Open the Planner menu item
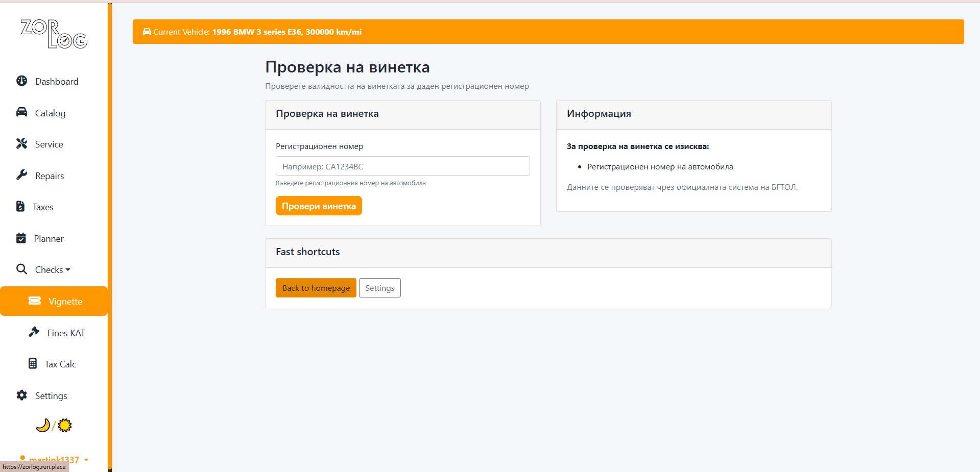980x472 pixels. (x=49, y=239)
